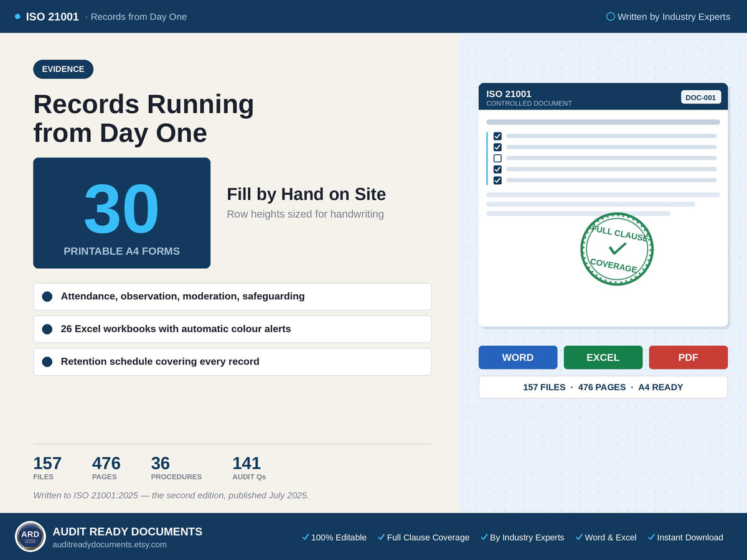Viewport: 747px width, 560px height.
Task: Tick the unchecked checkbox in the document checklist
Action: click(497, 158)
